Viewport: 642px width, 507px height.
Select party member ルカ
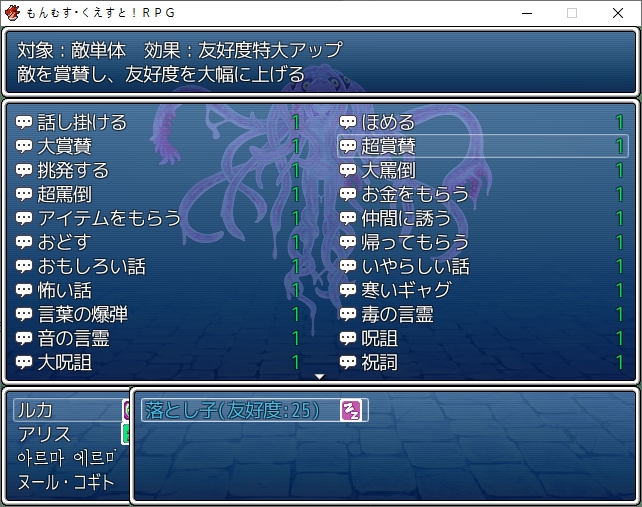click(x=35, y=410)
